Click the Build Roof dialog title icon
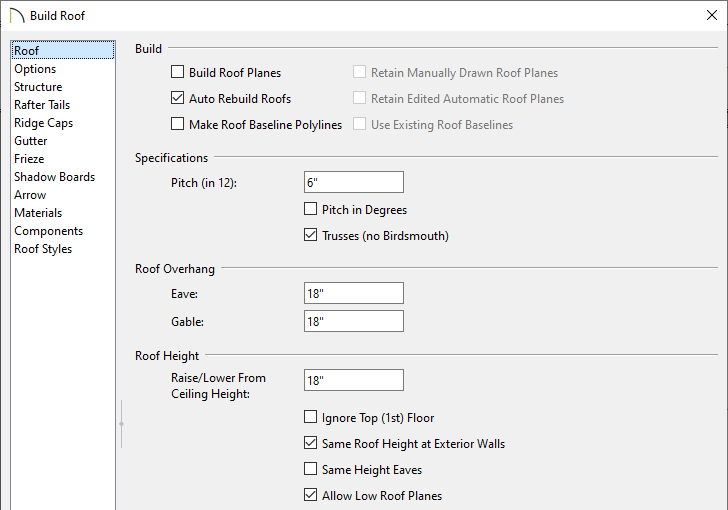Image resolution: width=728 pixels, height=510 pixels. tap(17, 15)
